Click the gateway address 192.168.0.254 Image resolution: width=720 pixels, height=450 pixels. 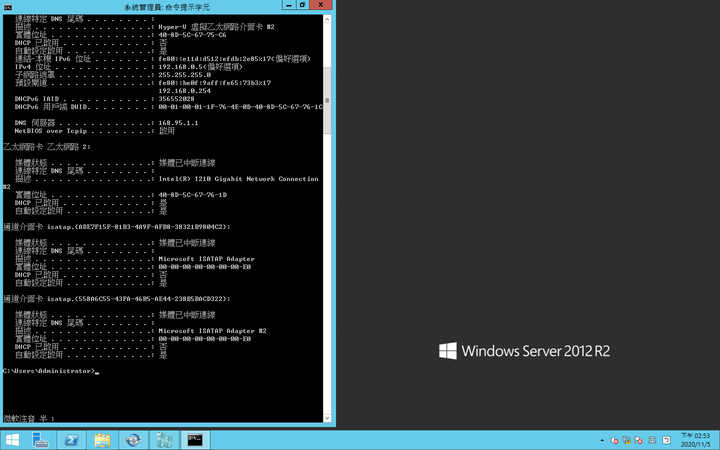185,91
